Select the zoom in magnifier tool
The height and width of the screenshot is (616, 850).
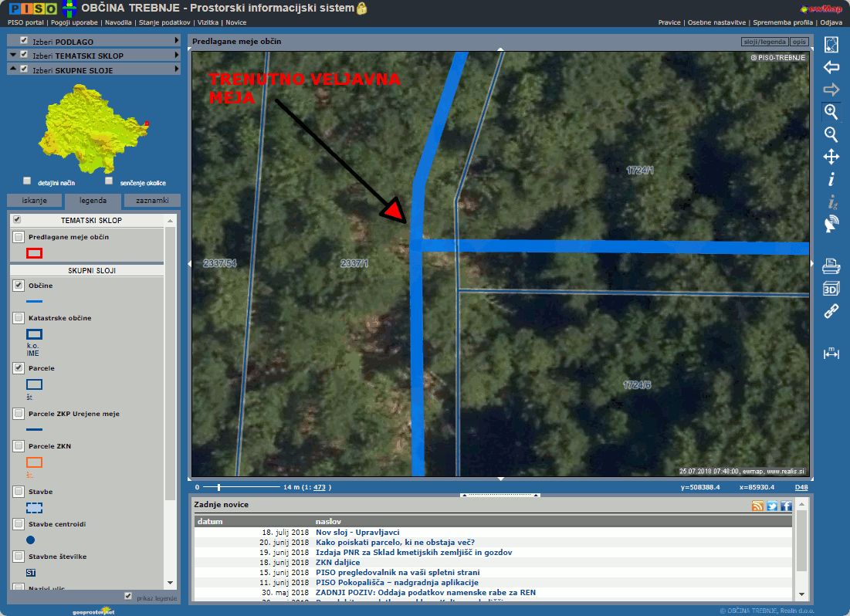(x=831, y=112)
